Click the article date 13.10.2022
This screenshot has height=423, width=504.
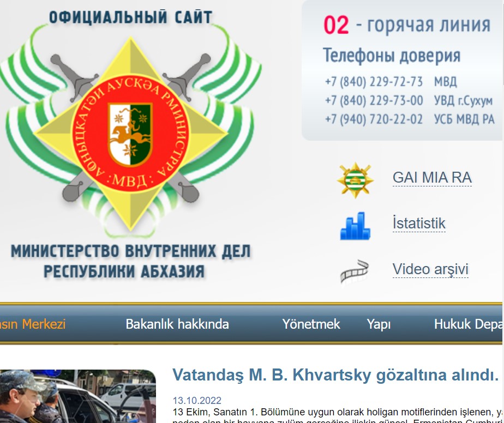[x=197, y=401]
